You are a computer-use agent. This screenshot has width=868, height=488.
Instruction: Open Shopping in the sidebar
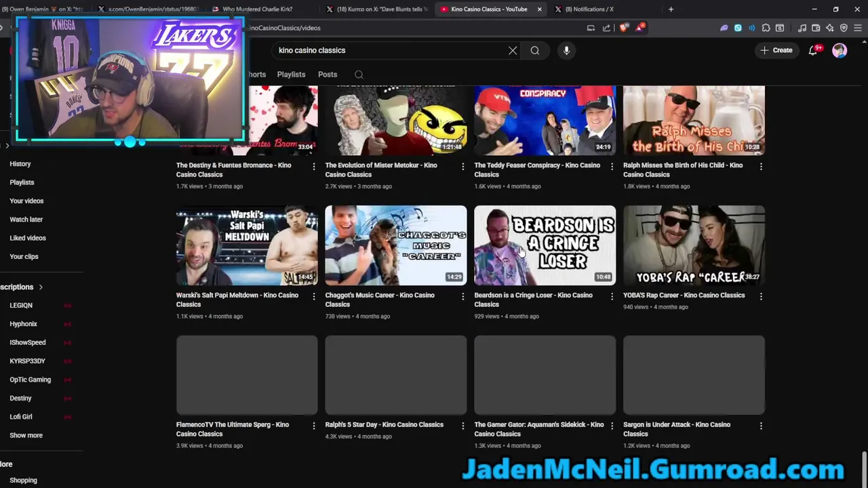pos(23,480)
